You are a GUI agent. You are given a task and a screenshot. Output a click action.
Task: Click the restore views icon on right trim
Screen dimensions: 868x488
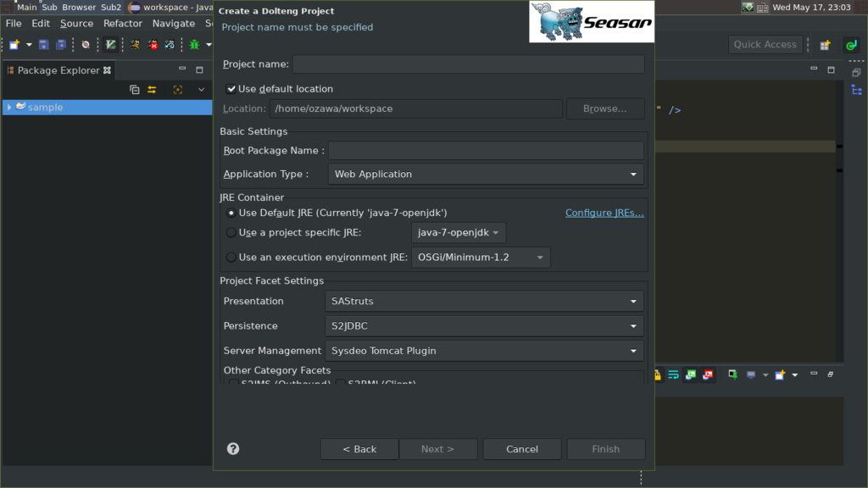click(x=856, y=73)
